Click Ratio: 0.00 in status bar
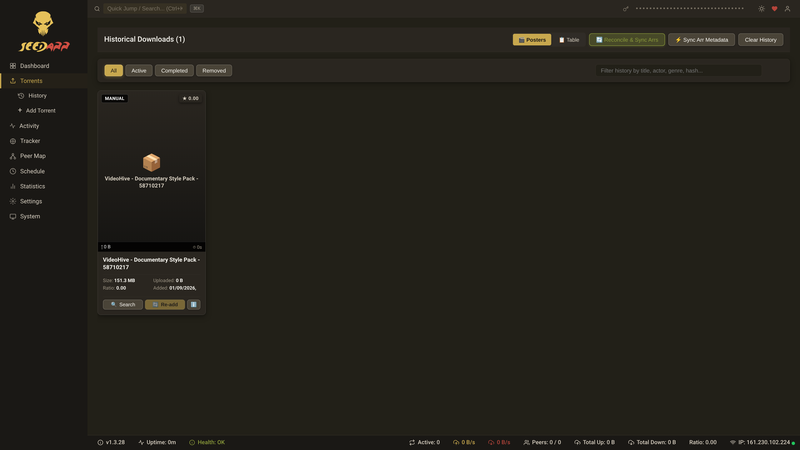The image size is (800, 450). 703,442
